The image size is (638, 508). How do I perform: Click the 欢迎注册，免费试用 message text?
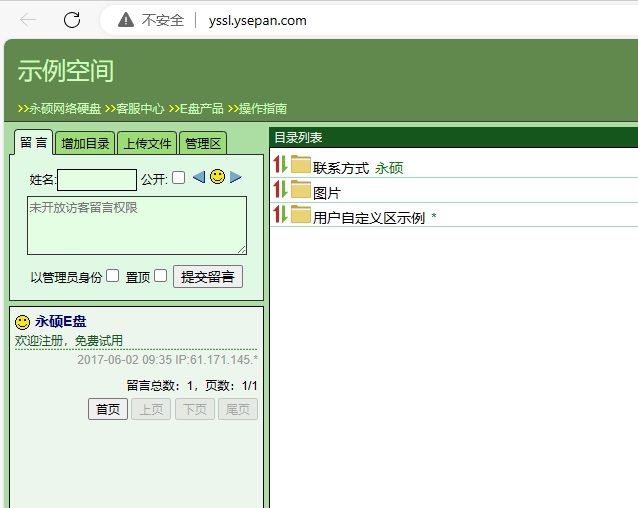click(x=69, y=340)
